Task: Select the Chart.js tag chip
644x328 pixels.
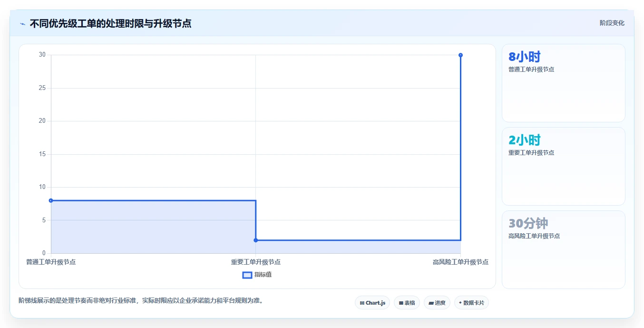Action: (x=372, y=303)
